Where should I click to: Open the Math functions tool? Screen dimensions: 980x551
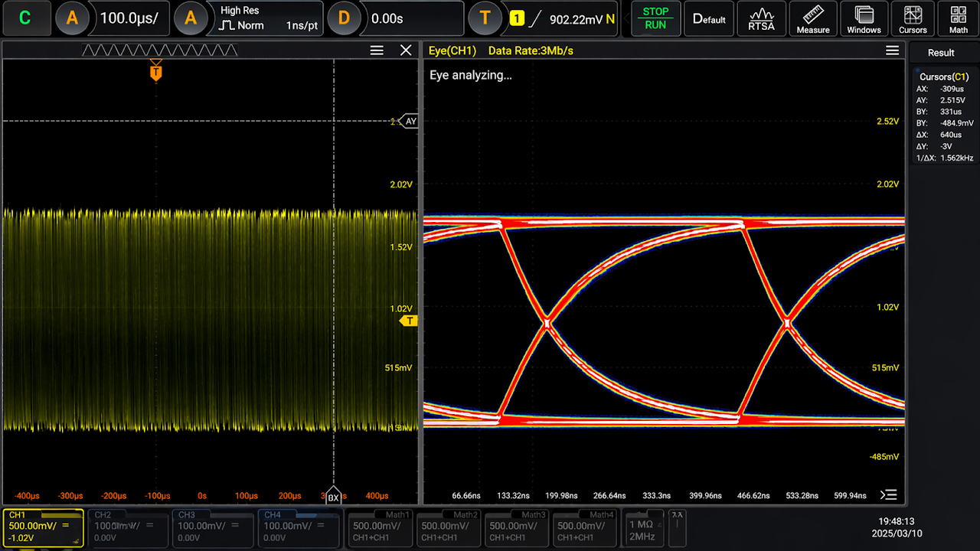click(959, 18)
